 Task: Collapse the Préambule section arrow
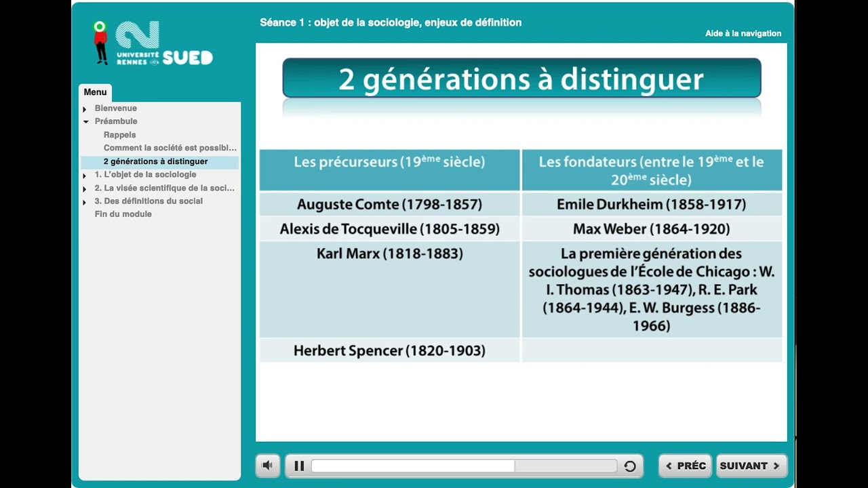point(86,122)
